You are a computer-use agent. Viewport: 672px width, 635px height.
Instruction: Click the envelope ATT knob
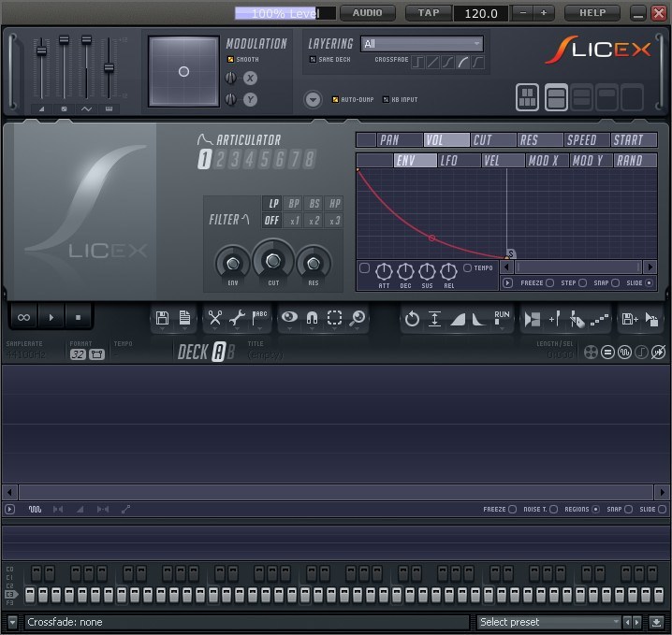(x=384, y=271)
